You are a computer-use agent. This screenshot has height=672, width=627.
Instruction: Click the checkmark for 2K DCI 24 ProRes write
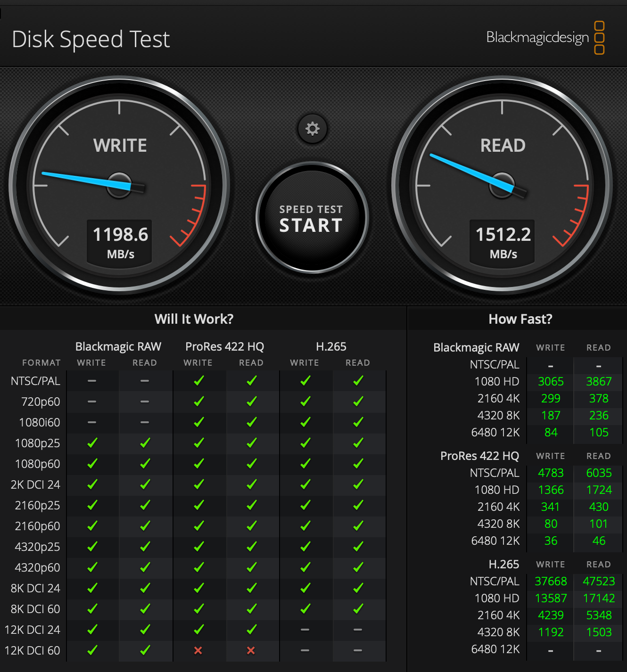(x=198, y=484)
